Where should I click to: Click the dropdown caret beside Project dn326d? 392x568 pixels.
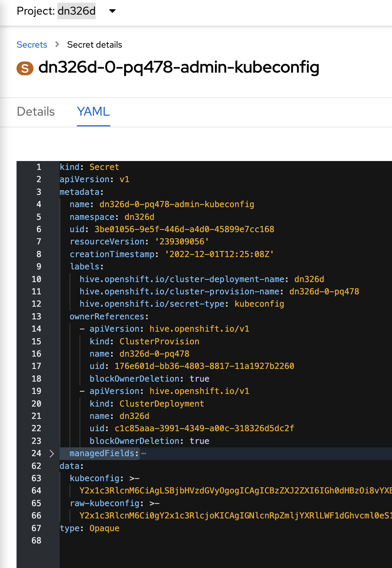pos(112,12)
